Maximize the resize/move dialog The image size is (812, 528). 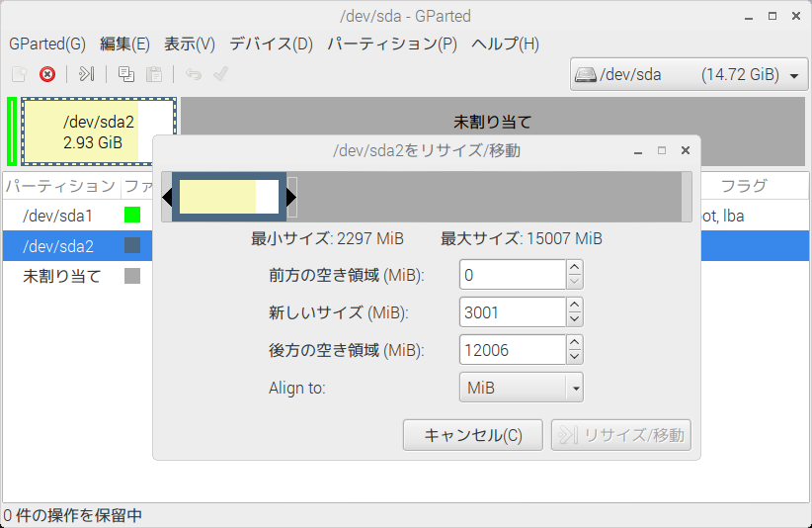662,150
